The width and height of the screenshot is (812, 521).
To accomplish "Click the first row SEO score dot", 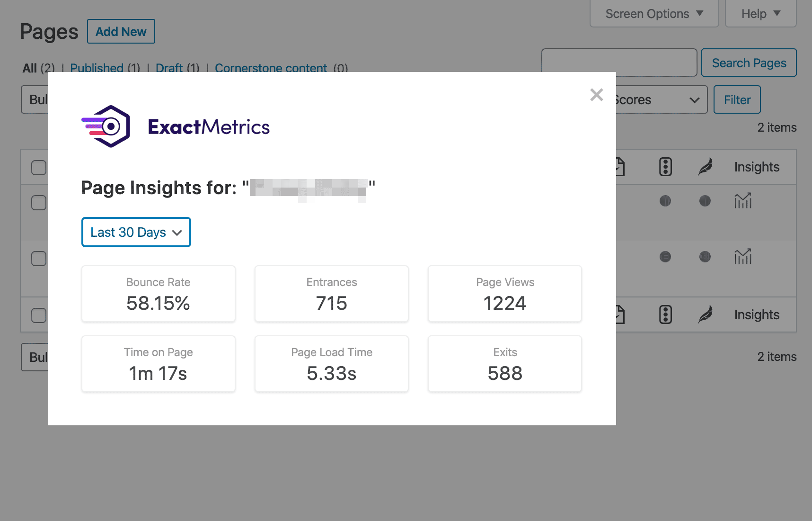I will point(665,201).
